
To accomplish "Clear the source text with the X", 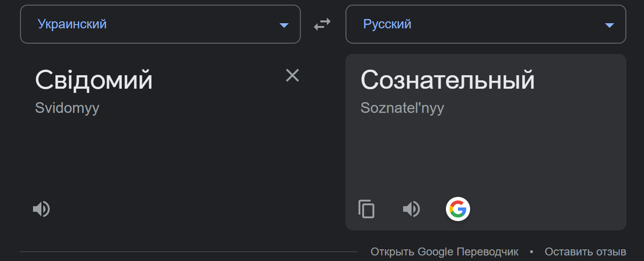I will tap(292, 75).
